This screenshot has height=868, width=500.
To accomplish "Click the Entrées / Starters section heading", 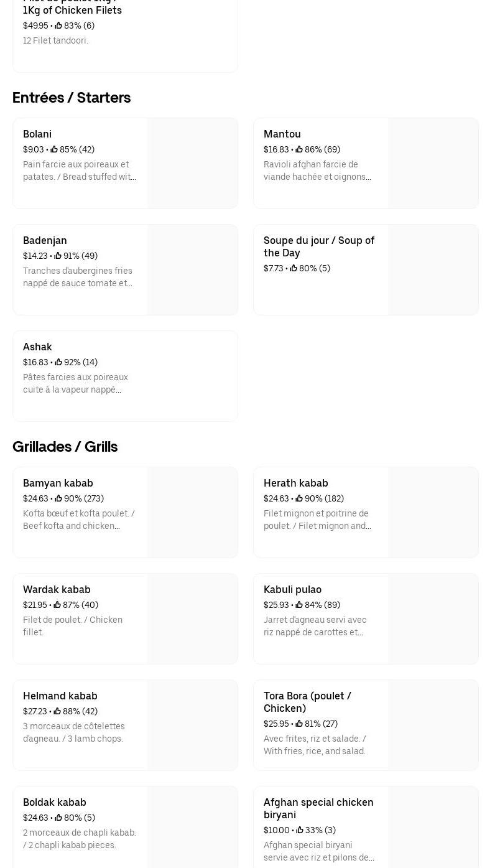I will click(72, 98).
